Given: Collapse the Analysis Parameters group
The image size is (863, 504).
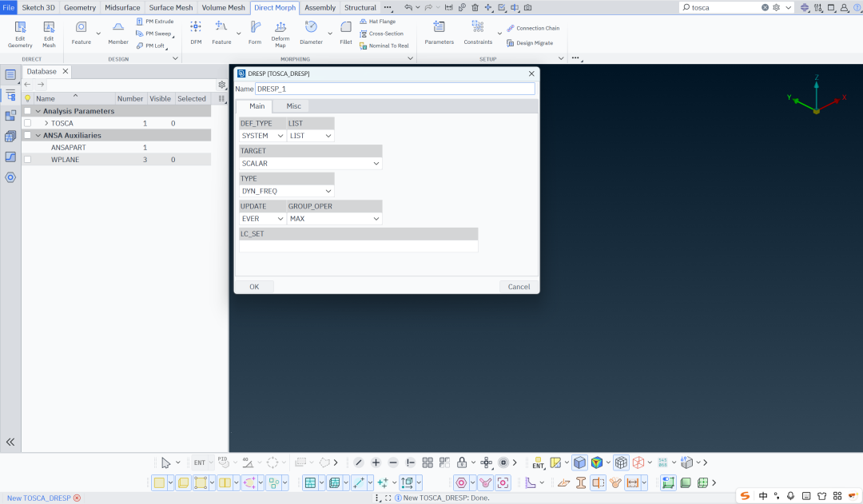Looking at the screenshot, I should (x=38, y=111).
